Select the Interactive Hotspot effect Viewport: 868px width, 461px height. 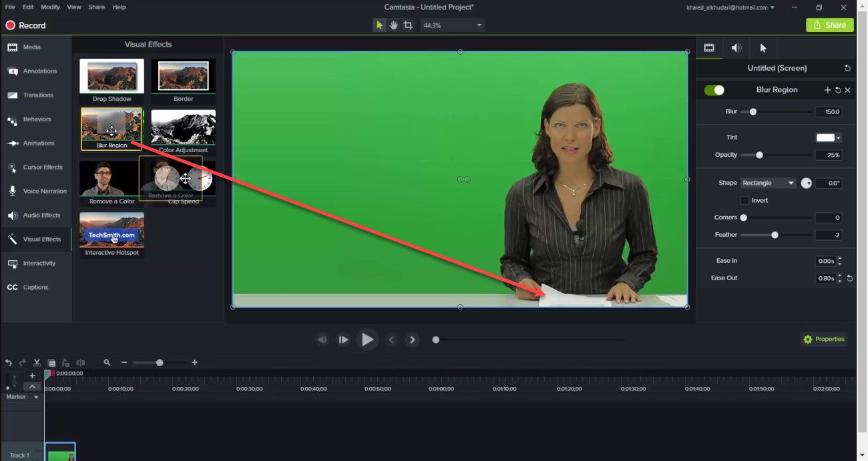tap(112, 235)
